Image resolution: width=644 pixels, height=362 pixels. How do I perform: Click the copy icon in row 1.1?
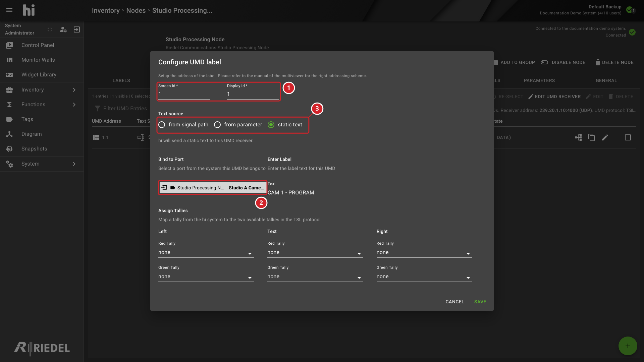592,137
